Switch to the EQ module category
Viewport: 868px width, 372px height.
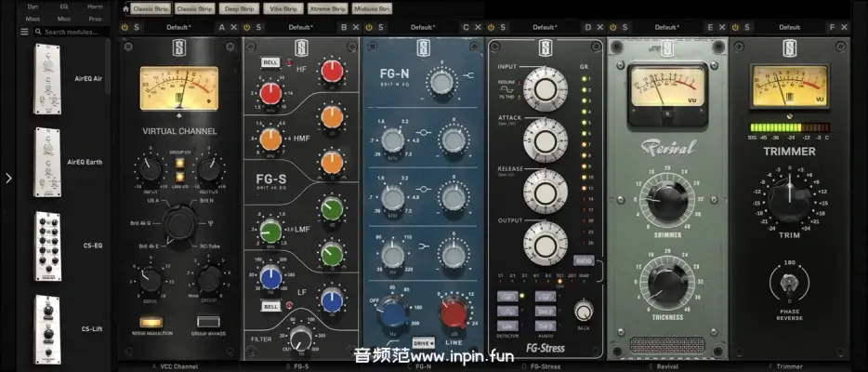(x=63, y=6)
